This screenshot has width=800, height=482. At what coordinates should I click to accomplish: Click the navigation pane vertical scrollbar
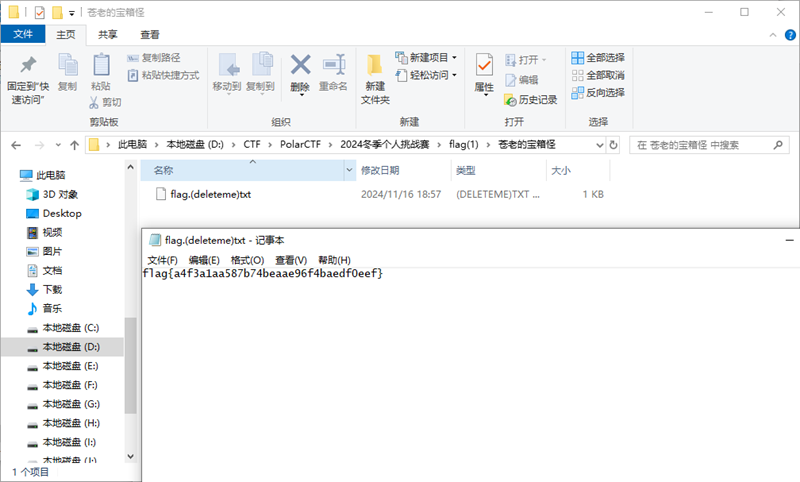tap(130, 365)
